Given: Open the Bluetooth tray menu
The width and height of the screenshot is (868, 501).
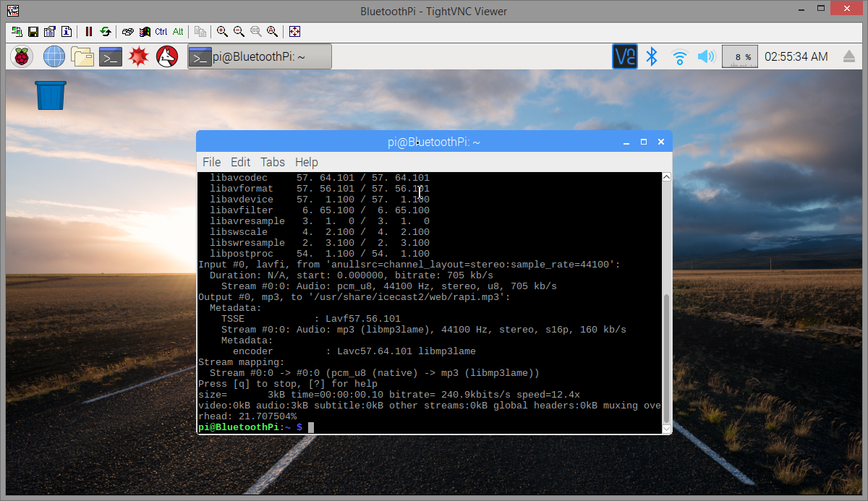Looking at the screenshot, I should click(652, 56).
